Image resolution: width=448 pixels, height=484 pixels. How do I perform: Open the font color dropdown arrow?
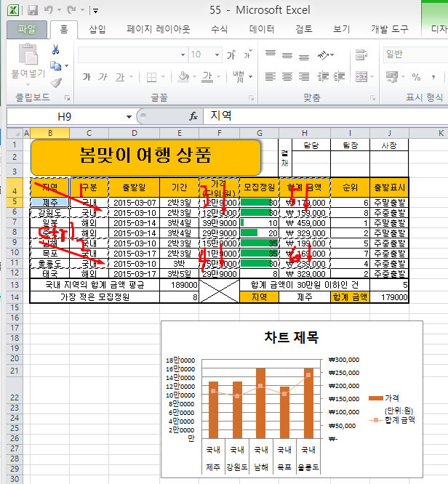[218, 77]
